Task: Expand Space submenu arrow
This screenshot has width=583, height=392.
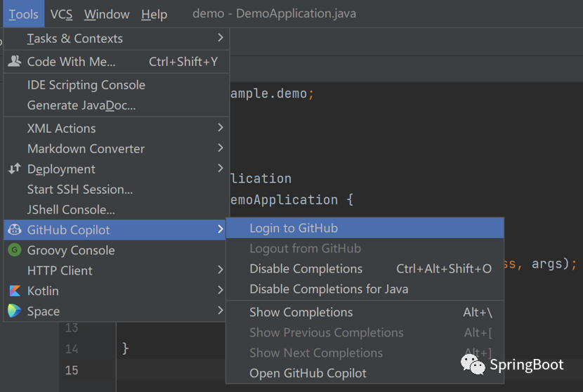Action: point(220,311)
